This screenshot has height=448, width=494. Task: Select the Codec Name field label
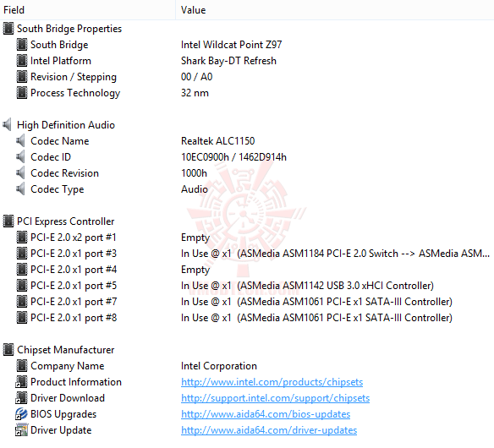(x=60, y=141)
